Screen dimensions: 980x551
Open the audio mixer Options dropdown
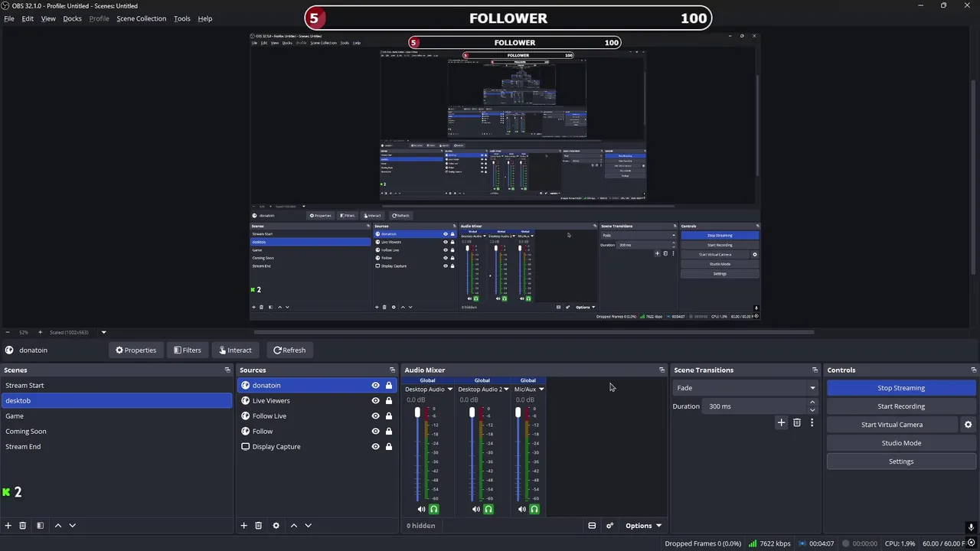click(643, 526)
